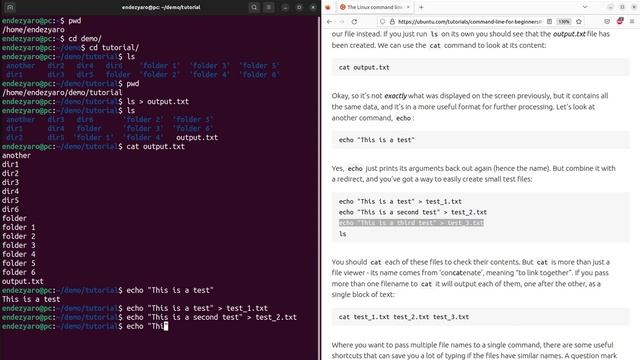Click the italic 'output.txt' in the first paragraph
The width and height of the screenshot is (640, 360).
tap(569, 34)
